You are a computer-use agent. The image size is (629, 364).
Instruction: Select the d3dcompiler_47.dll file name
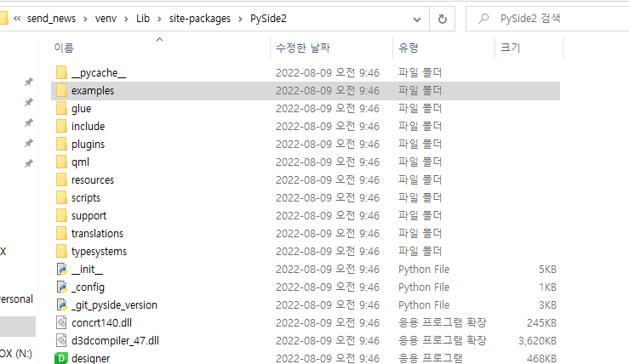click(x=115, y=341)
